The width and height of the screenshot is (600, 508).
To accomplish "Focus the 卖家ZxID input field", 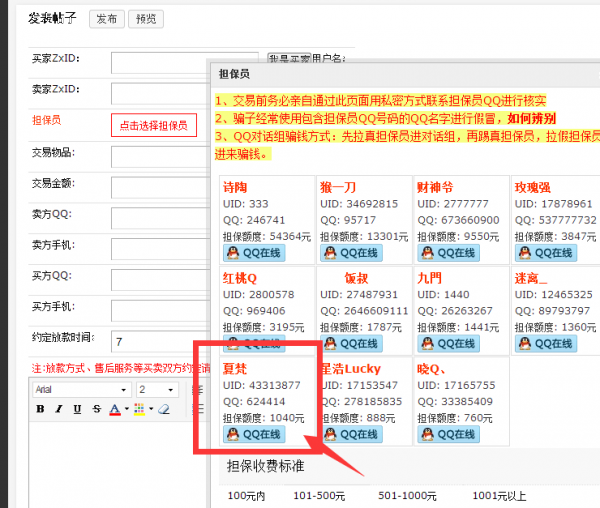I will tap(159, 94).
